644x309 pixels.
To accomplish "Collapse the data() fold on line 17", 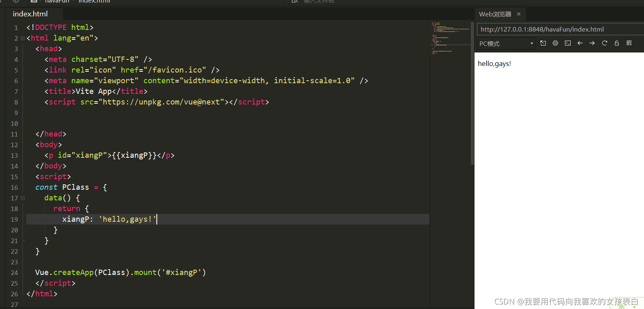I will tap(23, 198).
